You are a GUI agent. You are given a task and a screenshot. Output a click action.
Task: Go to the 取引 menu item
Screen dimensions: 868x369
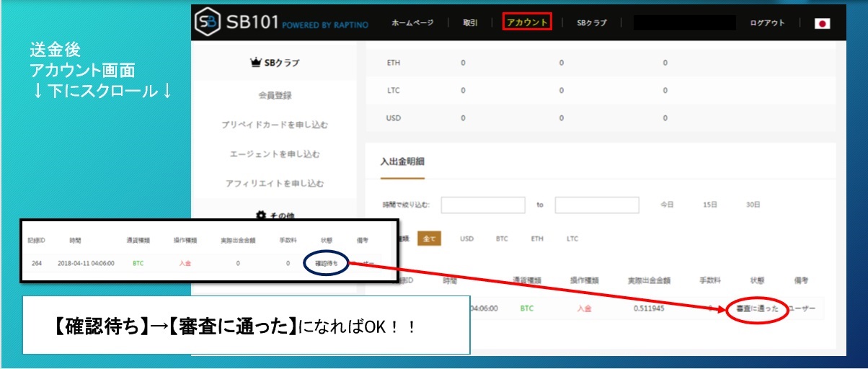pos(470,23)
